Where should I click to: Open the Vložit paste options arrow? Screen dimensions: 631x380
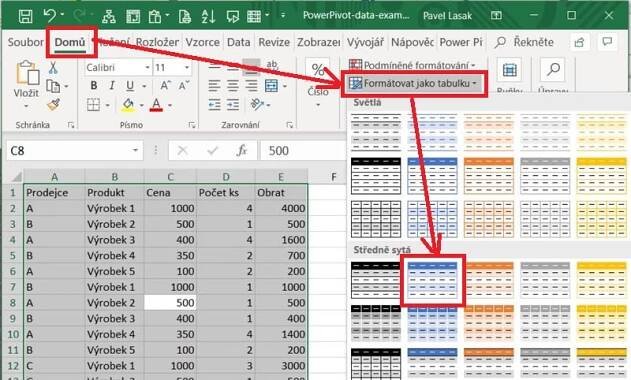coord(26,106)
